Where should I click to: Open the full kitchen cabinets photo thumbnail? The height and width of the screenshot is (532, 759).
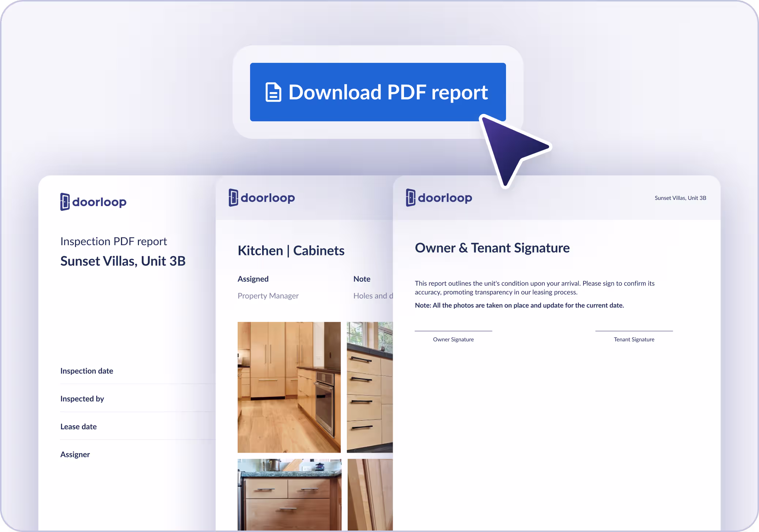pos(289,387)
